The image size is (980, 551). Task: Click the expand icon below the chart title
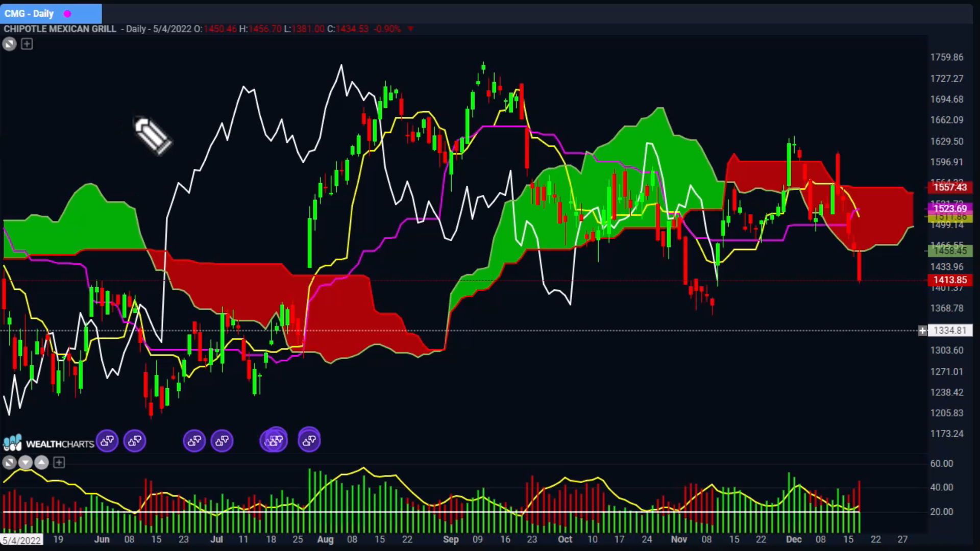(x=9, y=44)
